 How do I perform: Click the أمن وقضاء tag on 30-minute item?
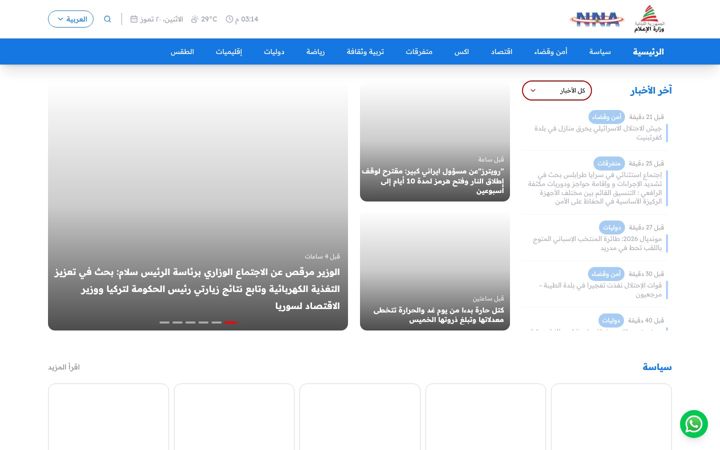[606, 274]
